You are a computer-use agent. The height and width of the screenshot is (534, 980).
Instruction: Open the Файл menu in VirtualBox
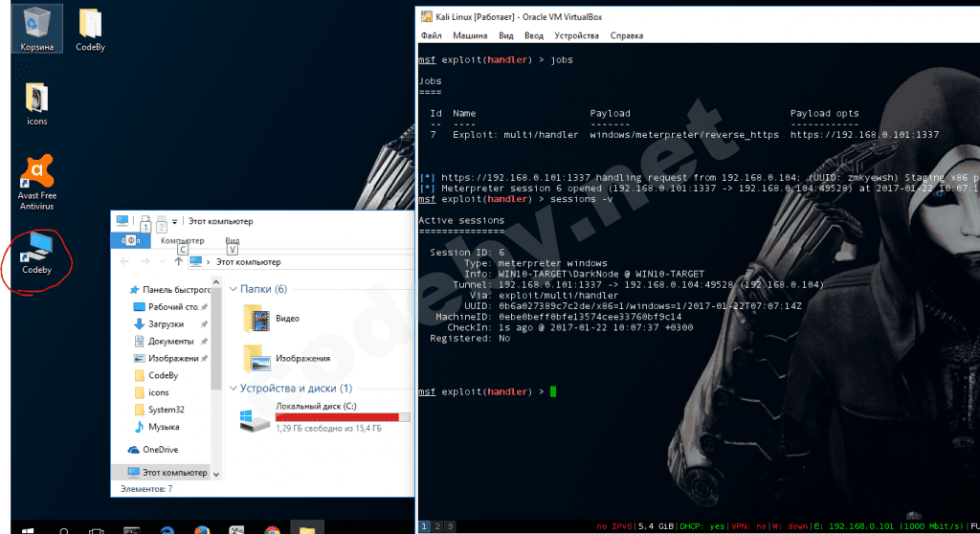[x=432, y=35]
